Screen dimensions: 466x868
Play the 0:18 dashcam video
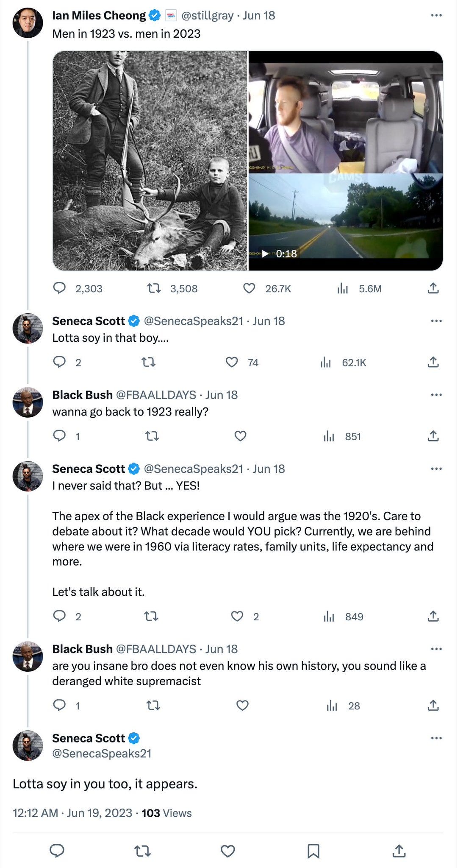(346, 161)
